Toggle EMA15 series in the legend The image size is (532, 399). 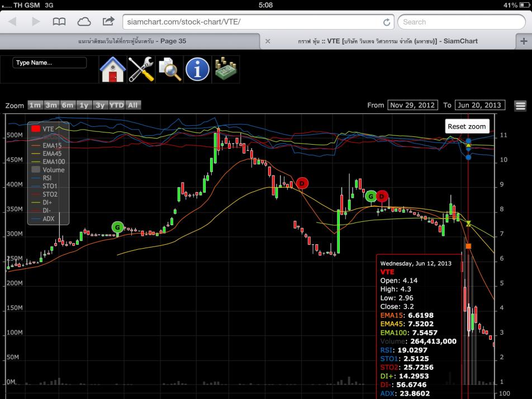(51, 145)
